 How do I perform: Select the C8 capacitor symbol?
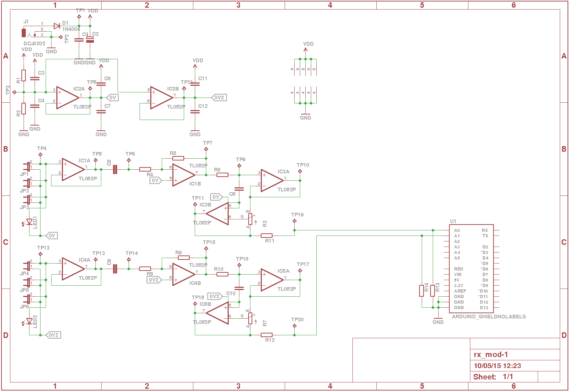(239, 189)
